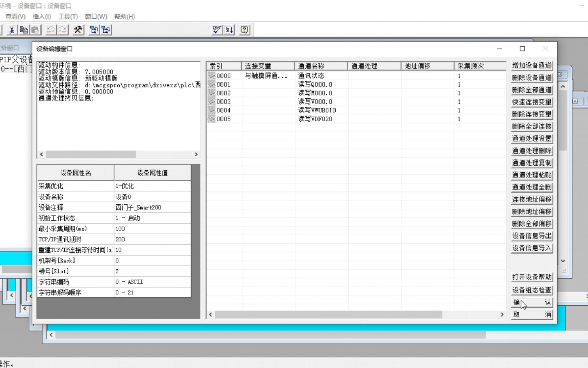Open the 工具(T) menu
Screen dimensions: 588x368
67,16
